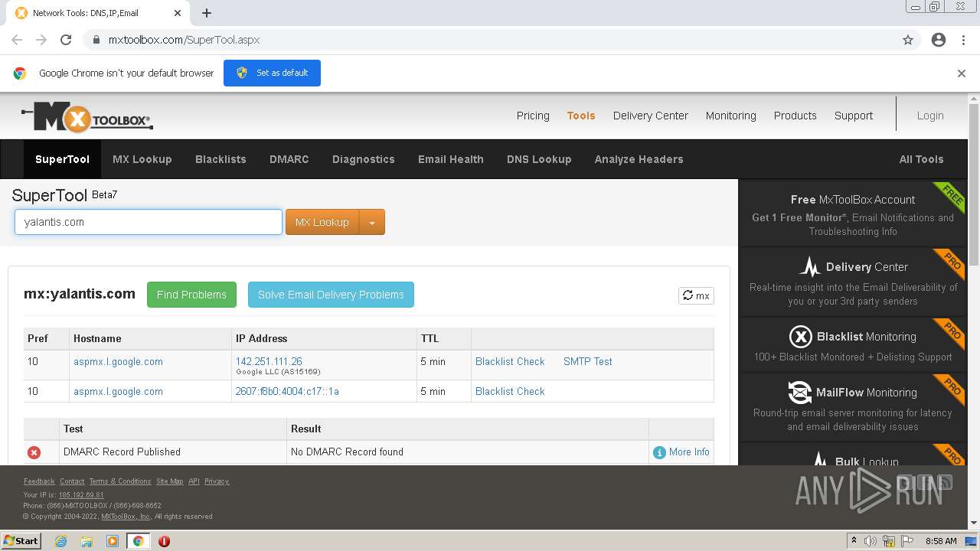Expand the MX Lookup dropdown arrow

pyautogui.click(x=372, y=222)
